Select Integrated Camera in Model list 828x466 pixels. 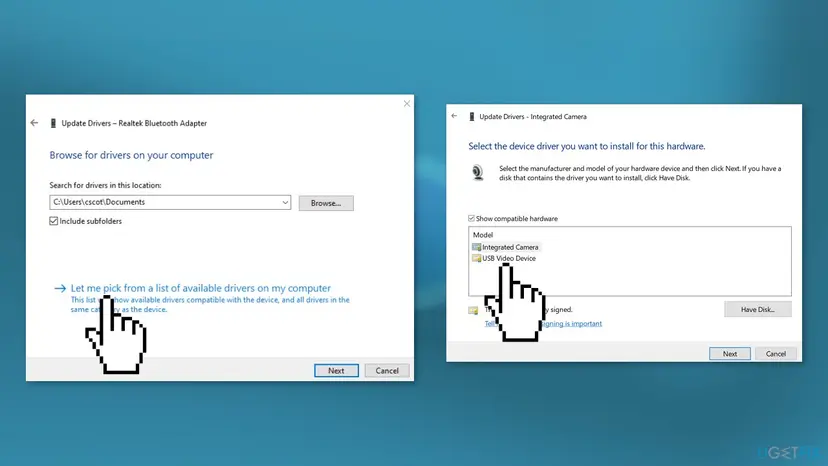510,247
